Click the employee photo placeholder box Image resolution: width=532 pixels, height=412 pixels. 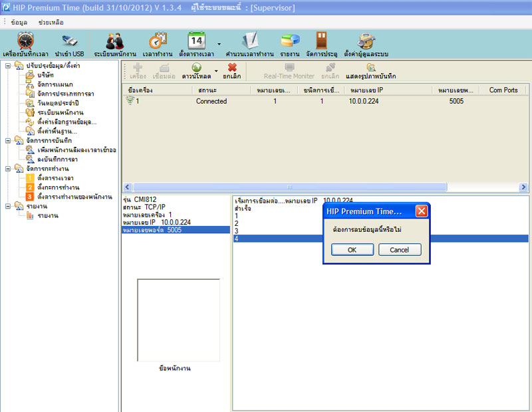click(x=178, y=320)
